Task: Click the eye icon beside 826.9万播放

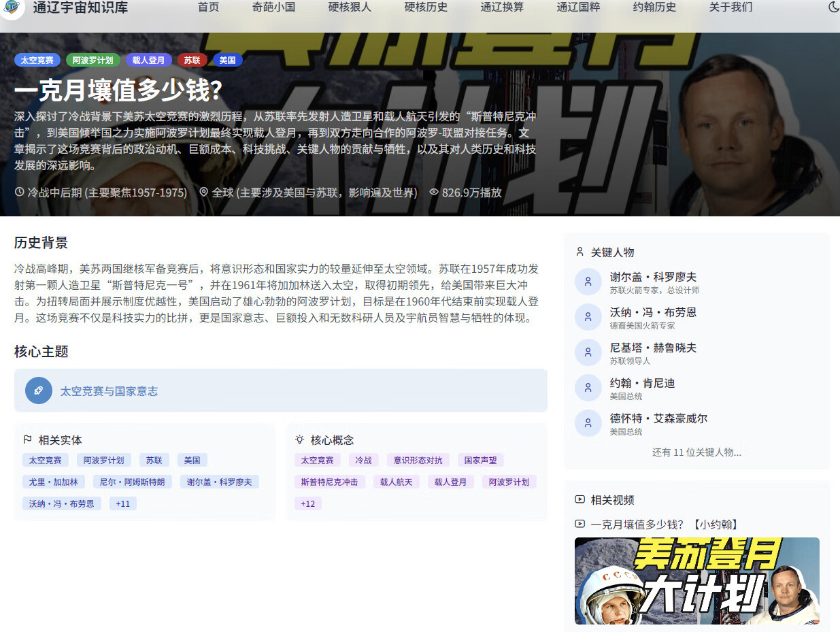Action: pos(434,193)
